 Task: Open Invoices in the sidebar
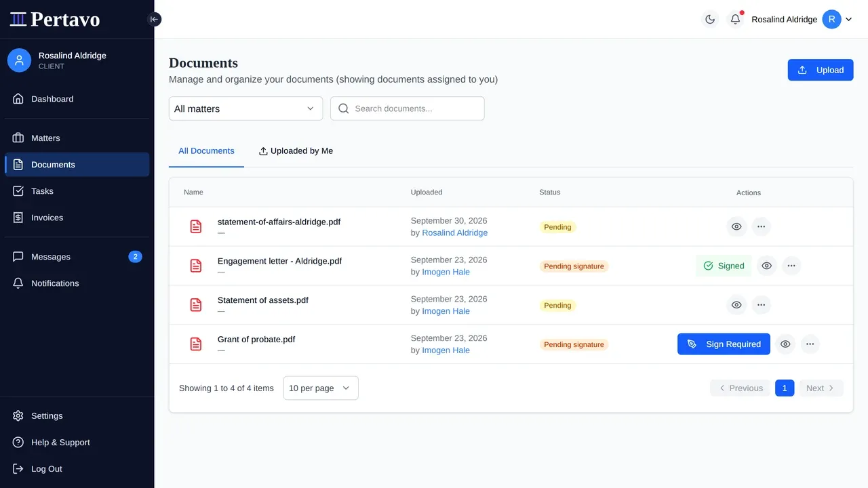pos(77,218)
